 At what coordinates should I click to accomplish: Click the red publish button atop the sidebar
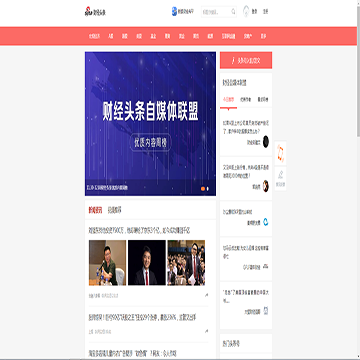click(x=246, y=60)
